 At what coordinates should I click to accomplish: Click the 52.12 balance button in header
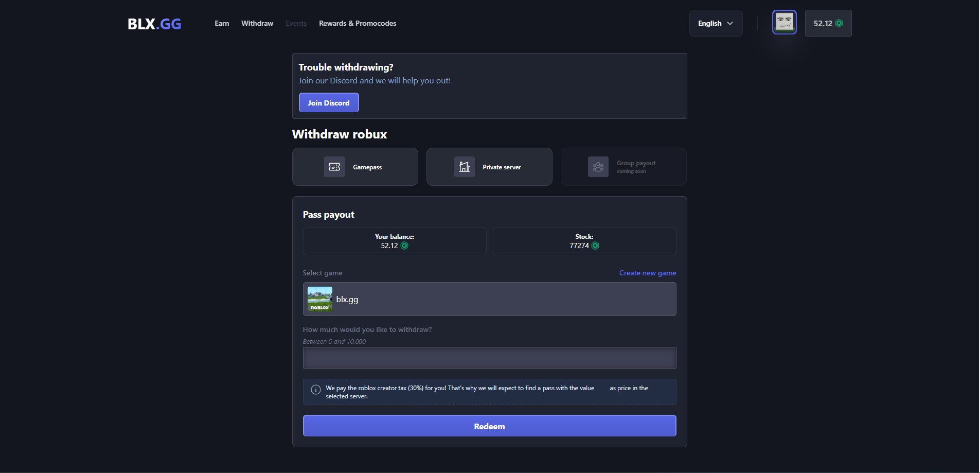[828, 23]
